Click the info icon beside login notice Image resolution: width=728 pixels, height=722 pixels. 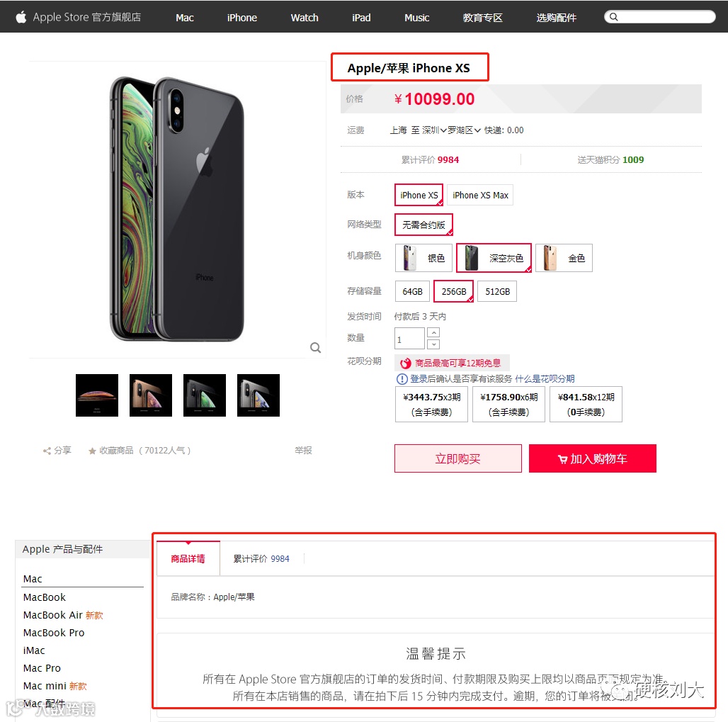[402, 379]
